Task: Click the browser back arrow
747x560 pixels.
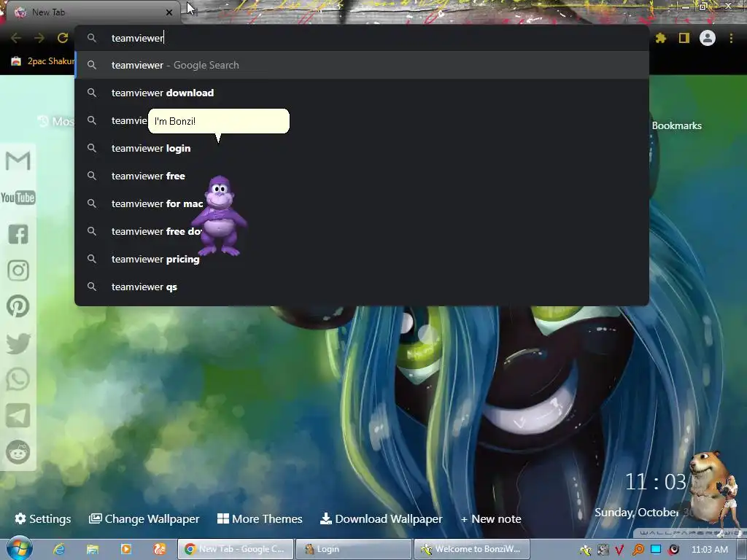Action: click(16, 38)
